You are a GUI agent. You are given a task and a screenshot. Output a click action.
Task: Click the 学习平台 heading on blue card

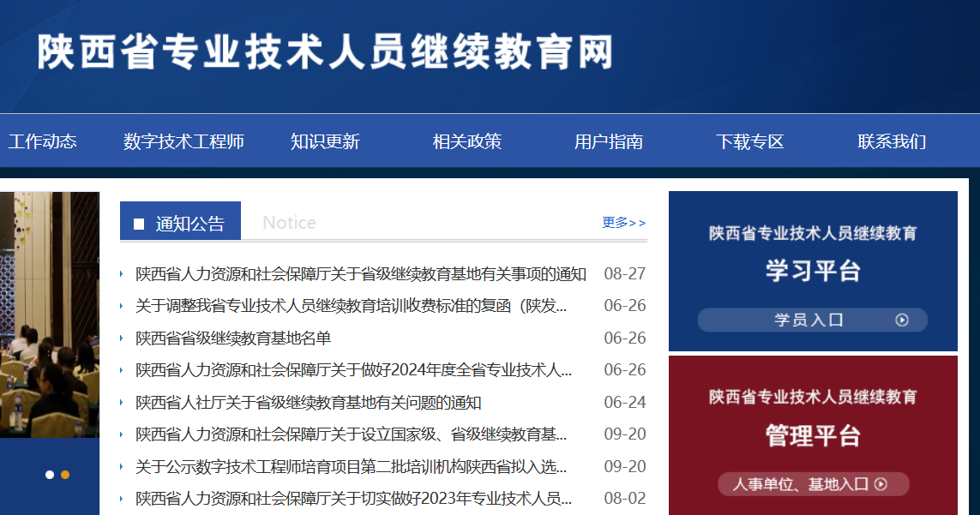[813, 271]
